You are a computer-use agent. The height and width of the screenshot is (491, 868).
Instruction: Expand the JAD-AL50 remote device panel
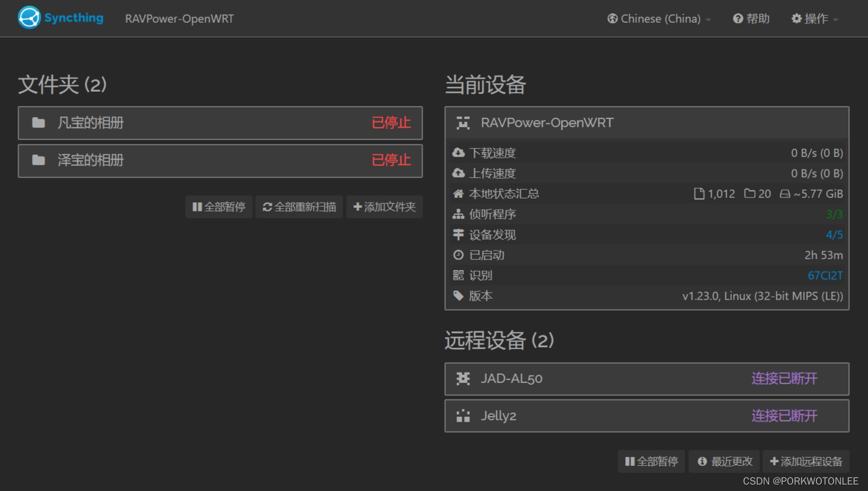point(647,378)
